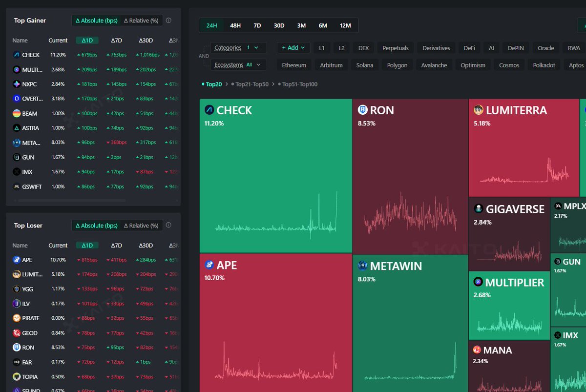The width and height of the screenshot is (586, 392).
Task: Open the MULTIPLIER treemap sparkline chart
Action: (x=509, y=322)
